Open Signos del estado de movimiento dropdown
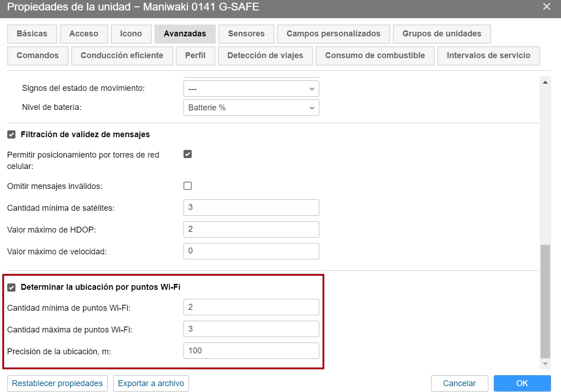Screen dimensions: 561x392 [251, 89]
